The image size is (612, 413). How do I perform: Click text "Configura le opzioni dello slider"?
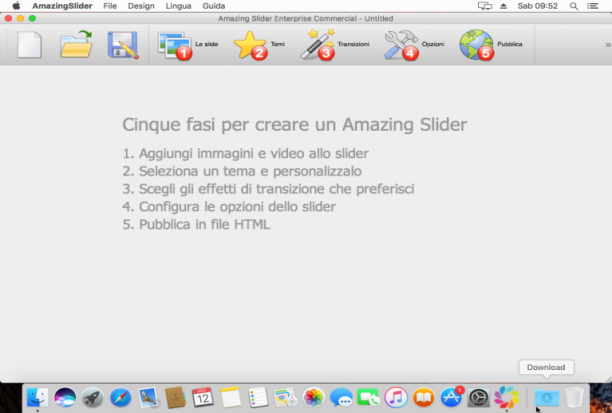tap(237, 206)
